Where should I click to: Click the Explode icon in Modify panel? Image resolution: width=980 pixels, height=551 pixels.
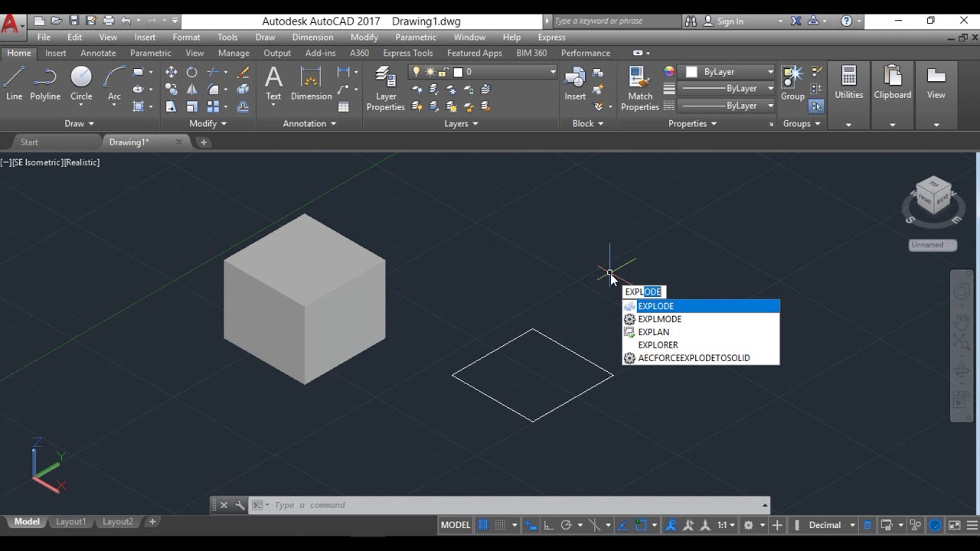coord(243,90)
